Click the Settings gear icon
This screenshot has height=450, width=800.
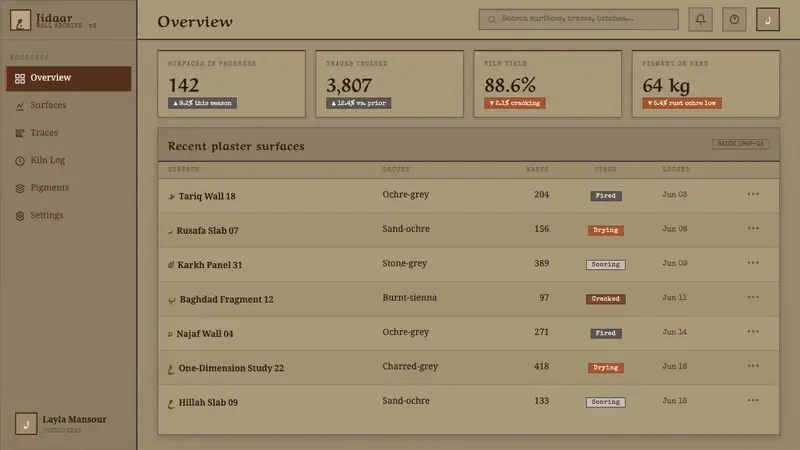pyautogui.click(x=20, y=216)
